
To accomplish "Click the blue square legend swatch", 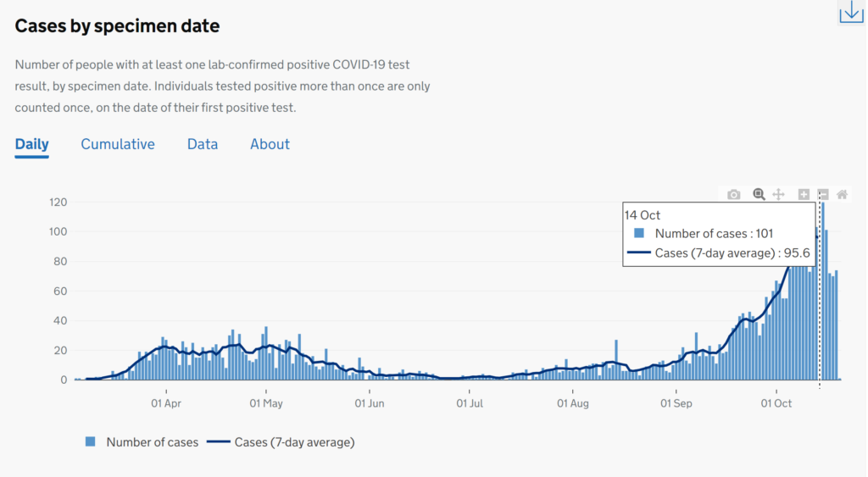I will coord(90,441).
